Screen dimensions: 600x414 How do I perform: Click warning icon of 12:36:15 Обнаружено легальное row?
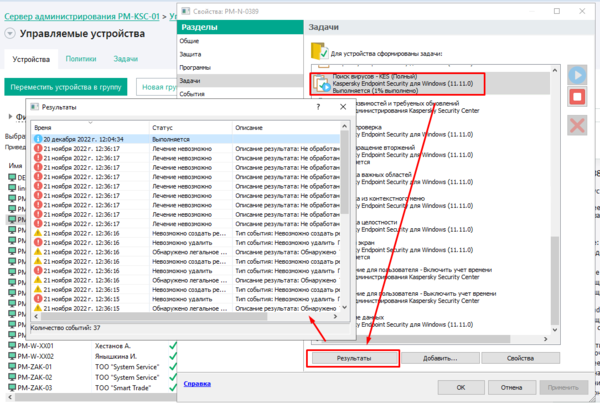pos(38,308)
